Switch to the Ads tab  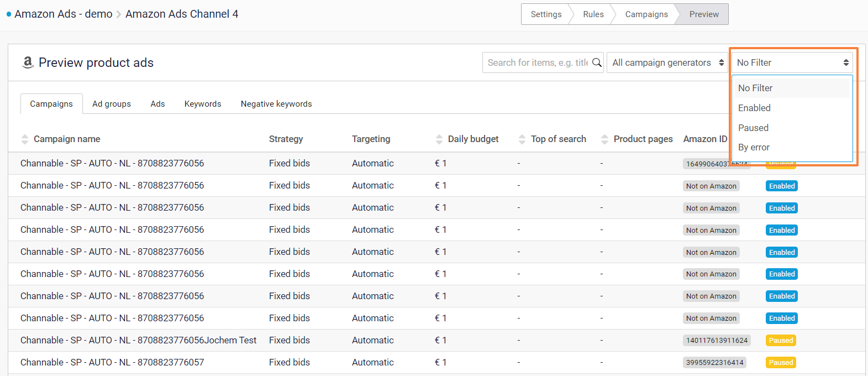157,104
